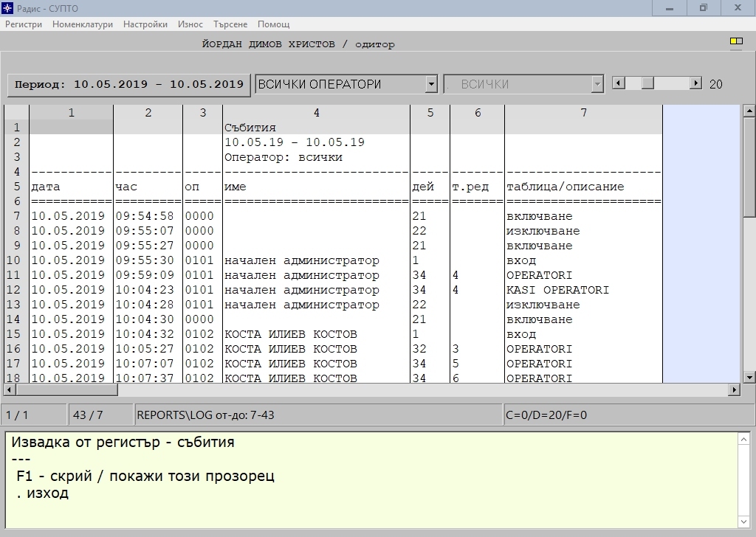Open the Износ menu
Viewport: 756px width, 537px height.
190,24
